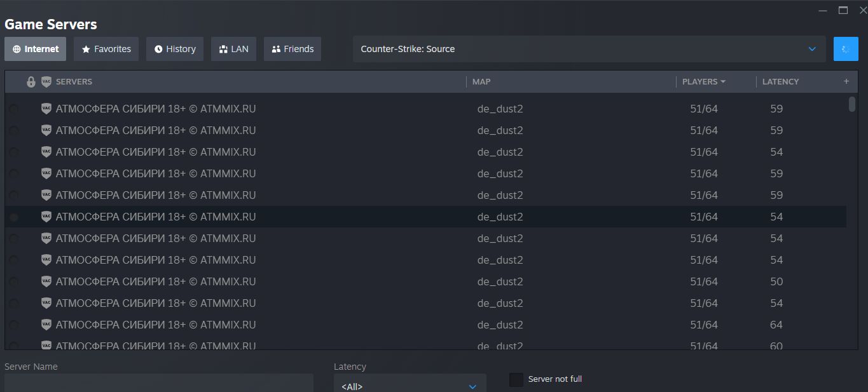Open the Friends tab
868x392 pixels.
[x=293, y=49]
